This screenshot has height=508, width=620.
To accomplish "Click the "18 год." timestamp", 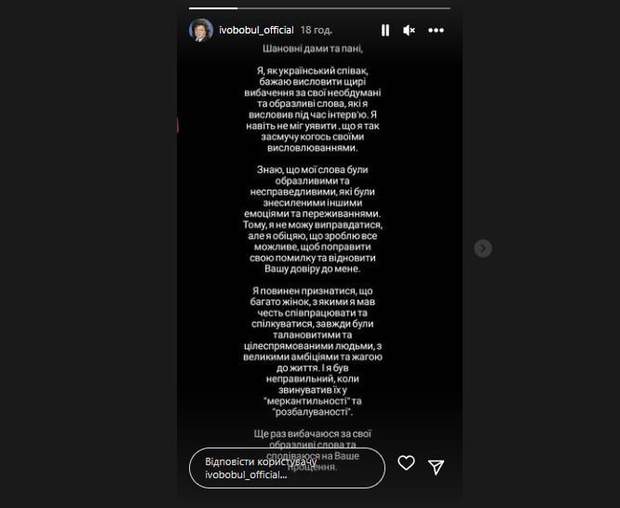I will tap(316, 30).
